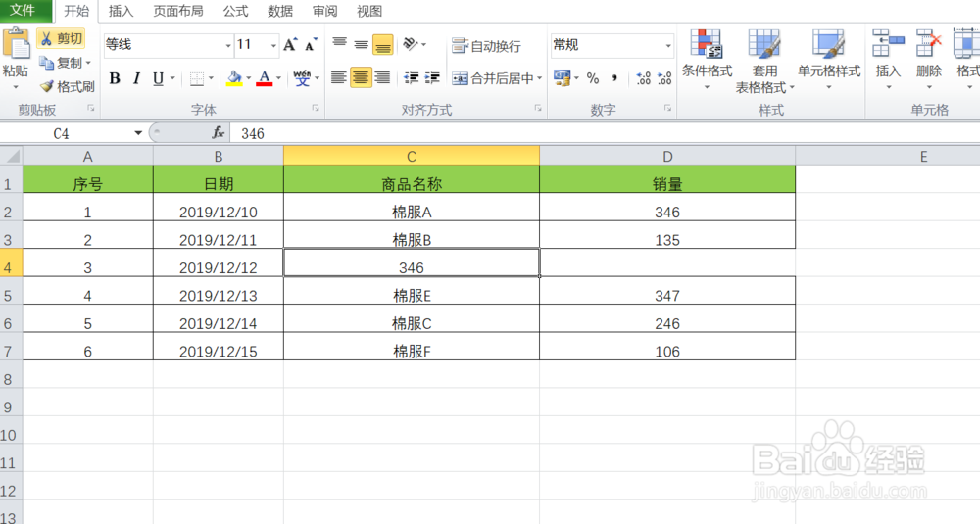This screenshot has width=980, height=524.
Task: Switch to 公式 Formulas tab
Action: [235, 11]
